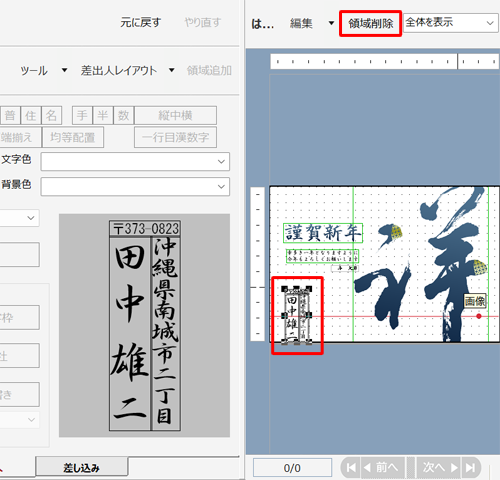Click the 領域削除 button

click(x=371, y=23)
